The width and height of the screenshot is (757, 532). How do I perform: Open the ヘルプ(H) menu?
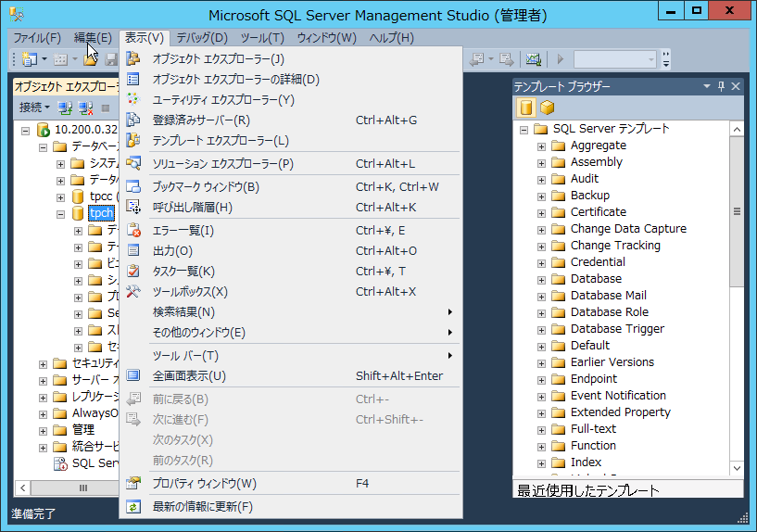(x=392, y=38)
